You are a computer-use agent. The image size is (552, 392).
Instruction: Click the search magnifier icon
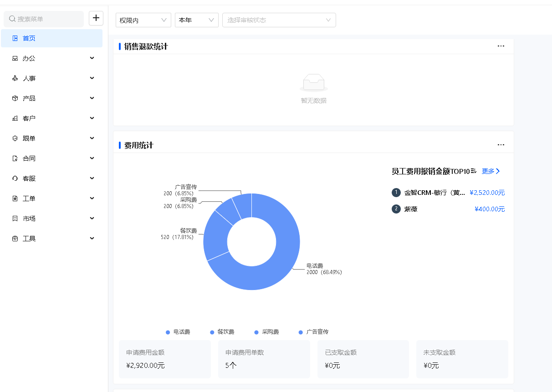[12, 19]
